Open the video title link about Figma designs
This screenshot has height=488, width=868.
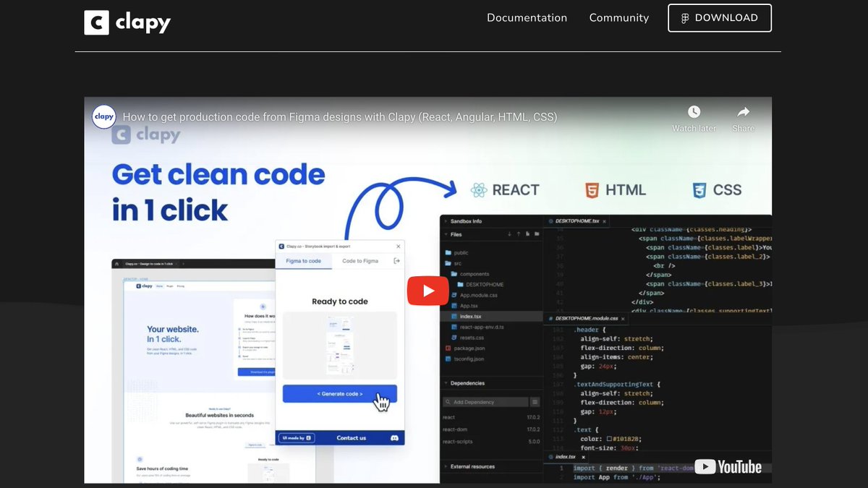[x=340, y=117]
